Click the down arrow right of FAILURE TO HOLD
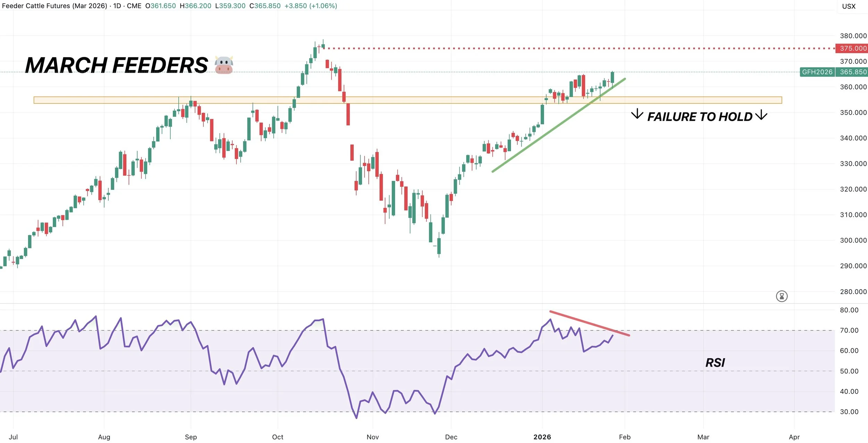 (x=761, y=115)
